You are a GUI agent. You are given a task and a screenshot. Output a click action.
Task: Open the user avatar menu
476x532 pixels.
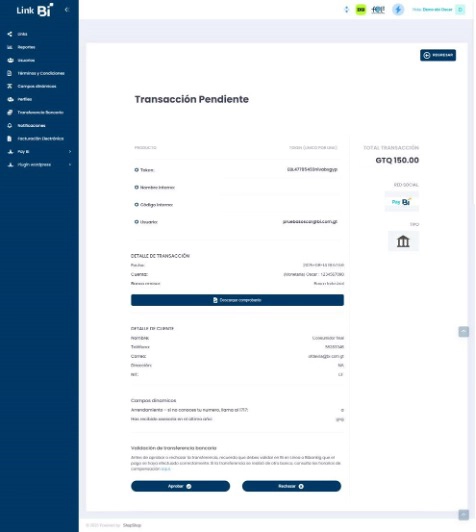tap(460, 10)
